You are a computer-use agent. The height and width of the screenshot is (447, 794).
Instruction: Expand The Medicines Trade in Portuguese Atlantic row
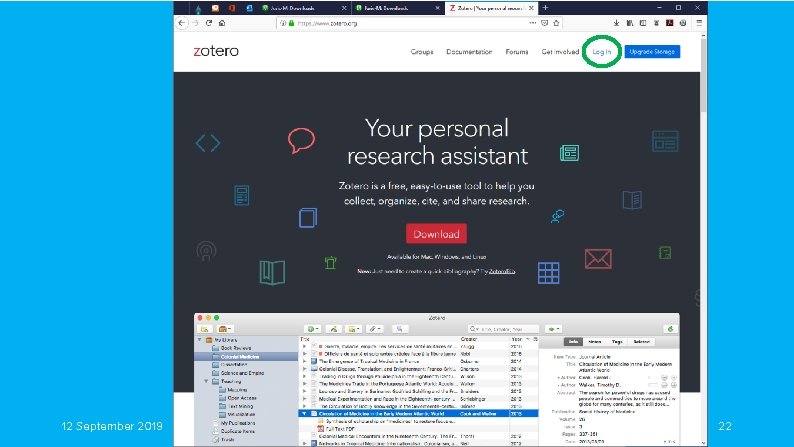pyautogui.click(x=304, y=384)
